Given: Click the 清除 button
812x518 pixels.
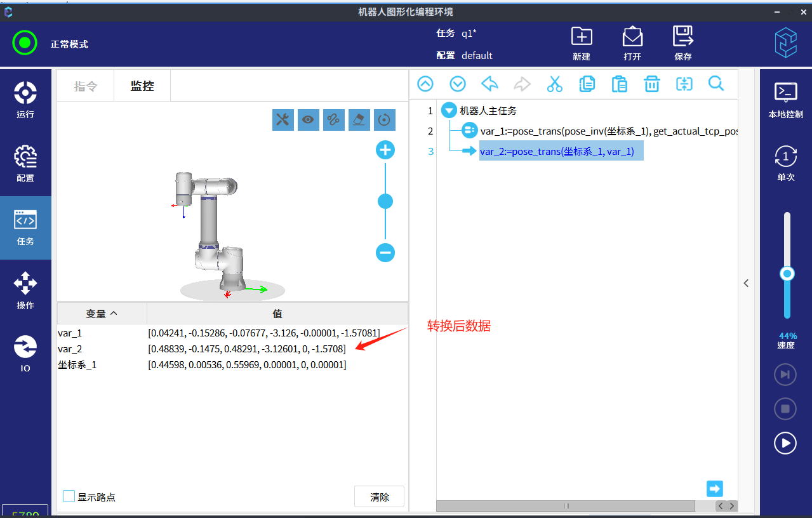Looking at the screenshot, I should click(x=379, y=497).
